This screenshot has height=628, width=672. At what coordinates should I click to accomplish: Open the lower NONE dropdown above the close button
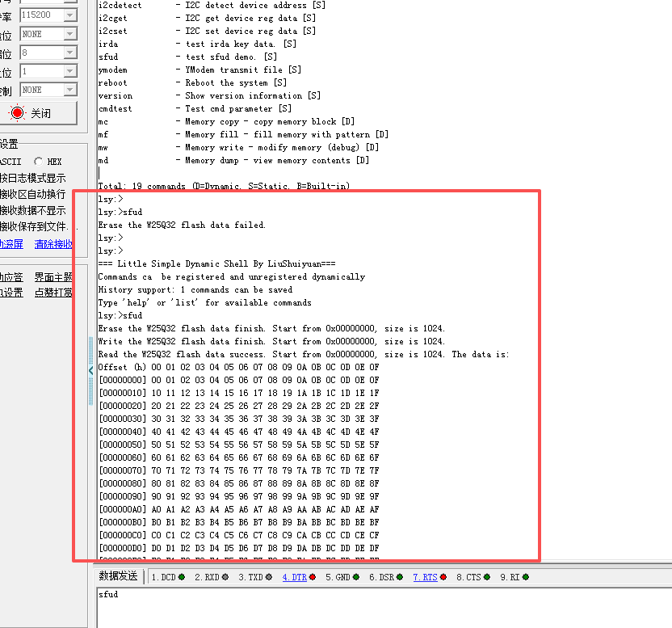70,89
